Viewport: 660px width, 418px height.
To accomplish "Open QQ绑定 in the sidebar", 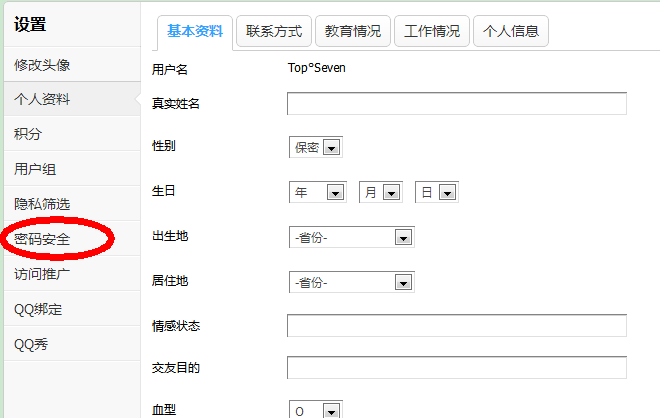I will pos(72,309).
